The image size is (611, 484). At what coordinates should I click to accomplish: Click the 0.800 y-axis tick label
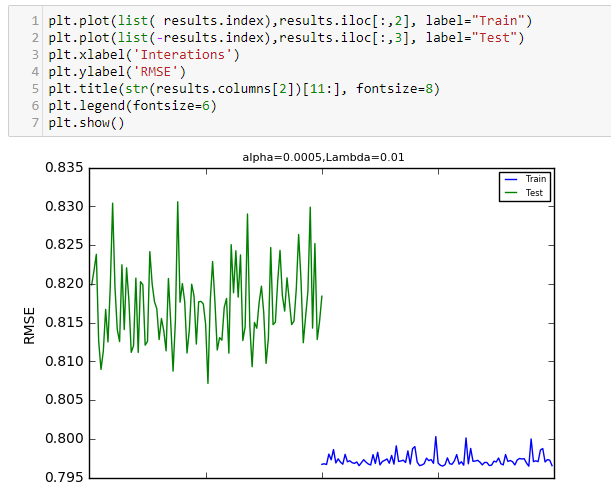(x=64, y=439)
